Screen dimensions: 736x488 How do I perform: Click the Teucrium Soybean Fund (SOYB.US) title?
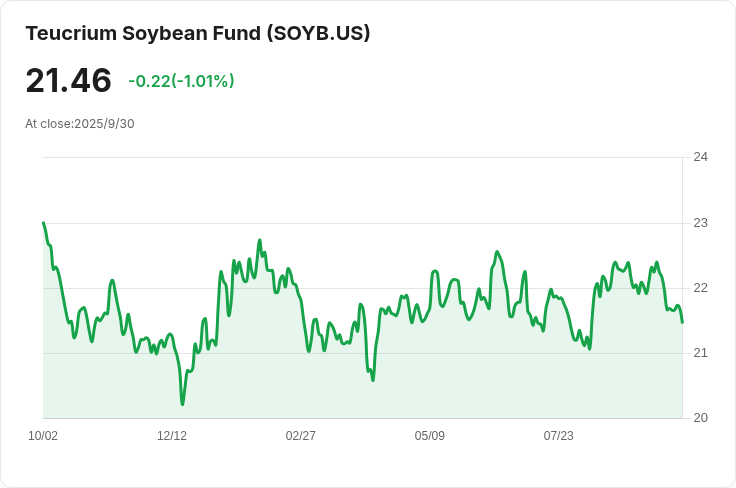pyautogui.click(x=198, y=33)
